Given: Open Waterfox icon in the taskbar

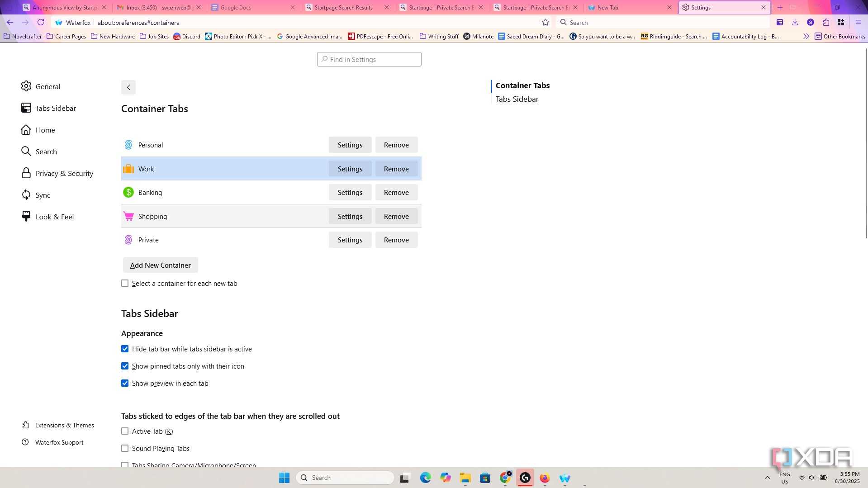Looking at the screenshot, I should click(564, 478).
